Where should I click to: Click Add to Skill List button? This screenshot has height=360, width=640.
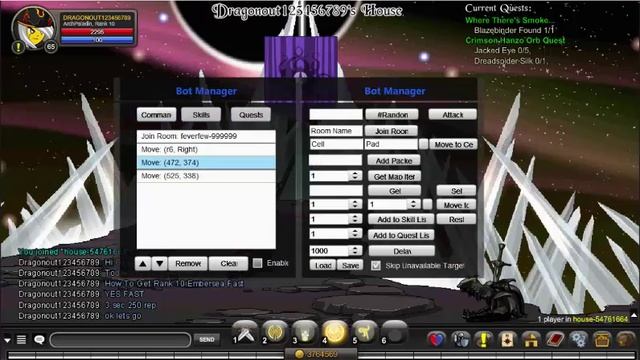[x=402, y=219]
